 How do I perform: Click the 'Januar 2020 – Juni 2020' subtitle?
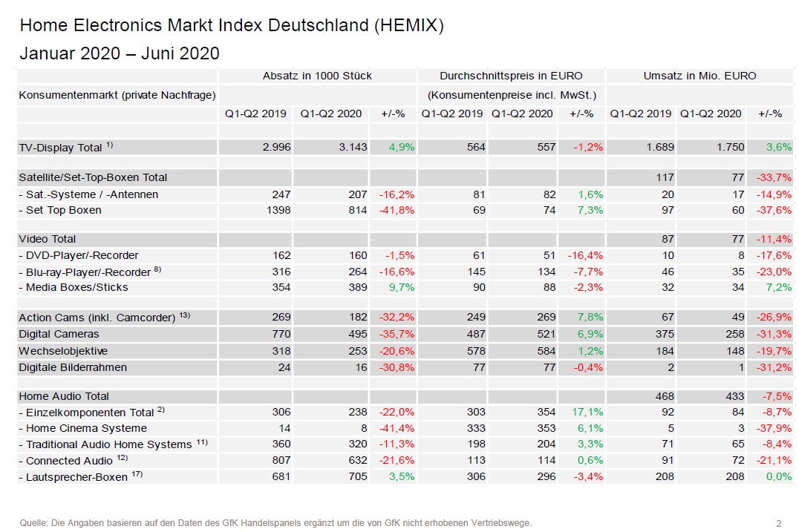[120, 53]
